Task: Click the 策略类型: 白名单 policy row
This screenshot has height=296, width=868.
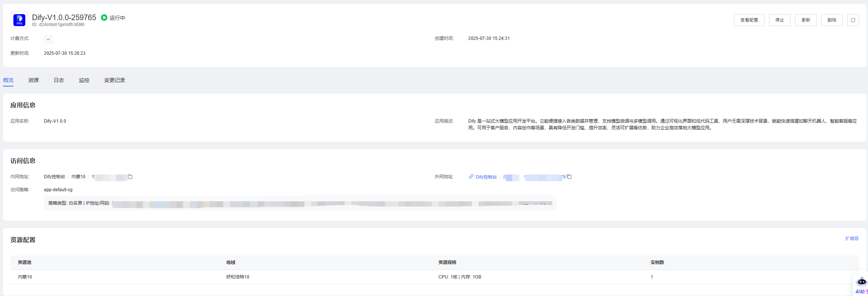Action: pos(300,203)
